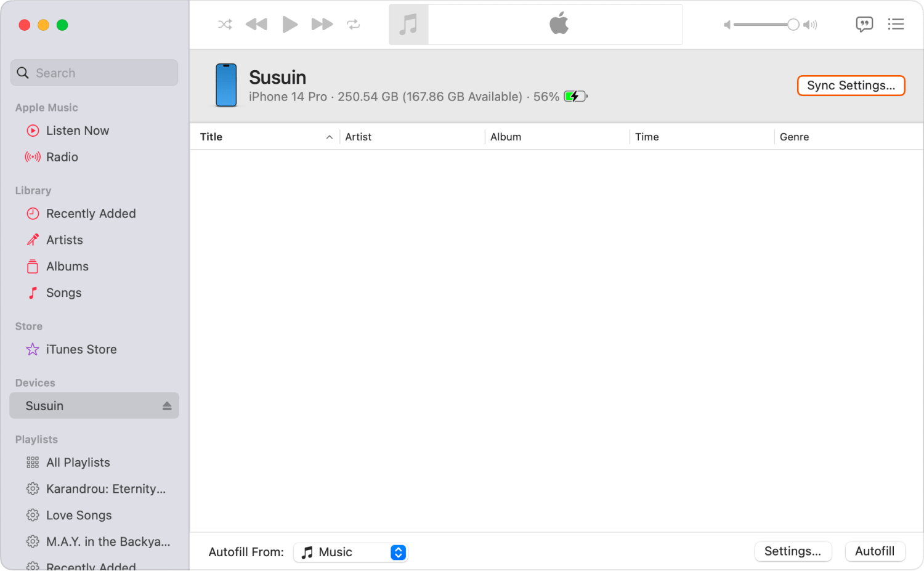Click the Artists microphone icon
Viewport: 924px width, 571px height.
point(33,240)
